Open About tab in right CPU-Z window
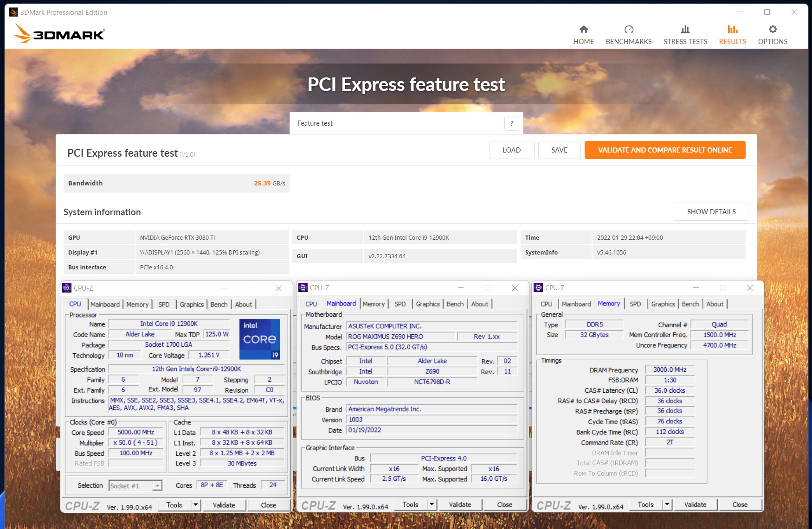812x529 pixels. click(x=715, y=304)
